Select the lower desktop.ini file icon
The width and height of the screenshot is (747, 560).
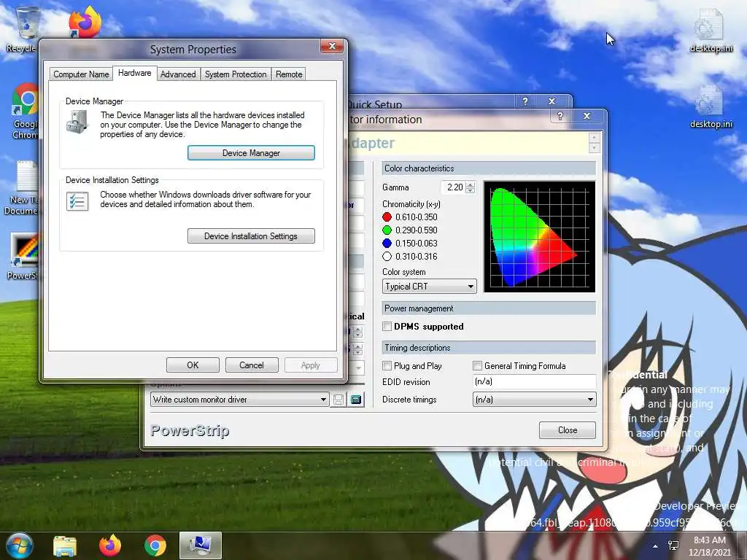(x=711, y=106)
